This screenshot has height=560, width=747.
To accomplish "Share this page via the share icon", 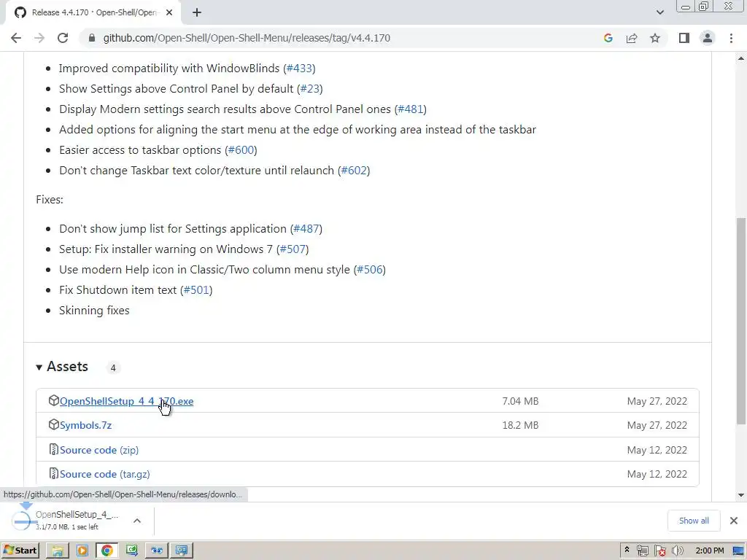I will tap(632, 38).
